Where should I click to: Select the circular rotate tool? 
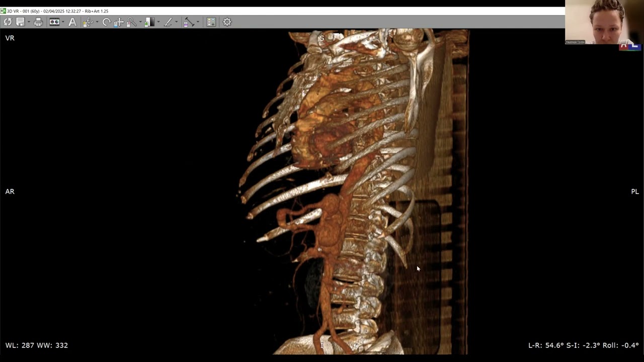106,22
